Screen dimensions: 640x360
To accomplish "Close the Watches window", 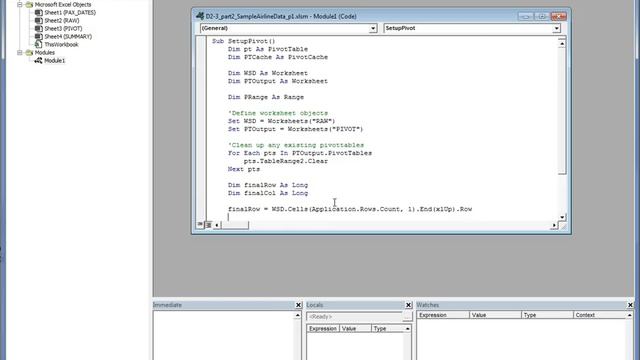I will 630,305.
